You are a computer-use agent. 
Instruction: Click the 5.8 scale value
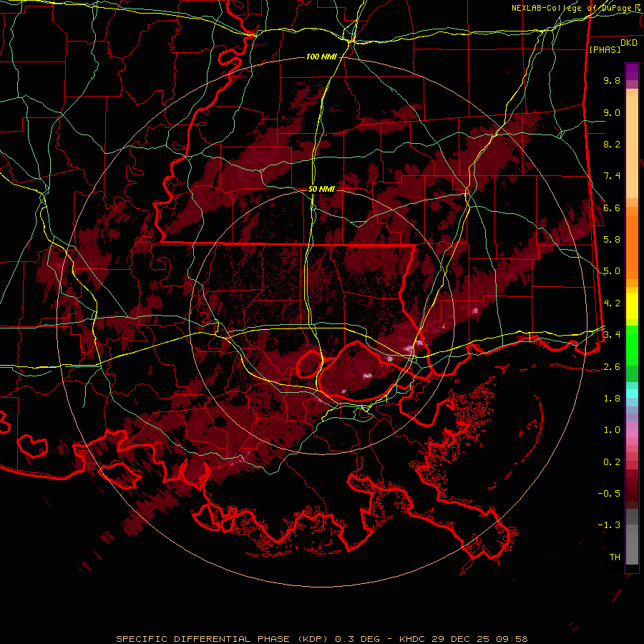tap(612, 240)
